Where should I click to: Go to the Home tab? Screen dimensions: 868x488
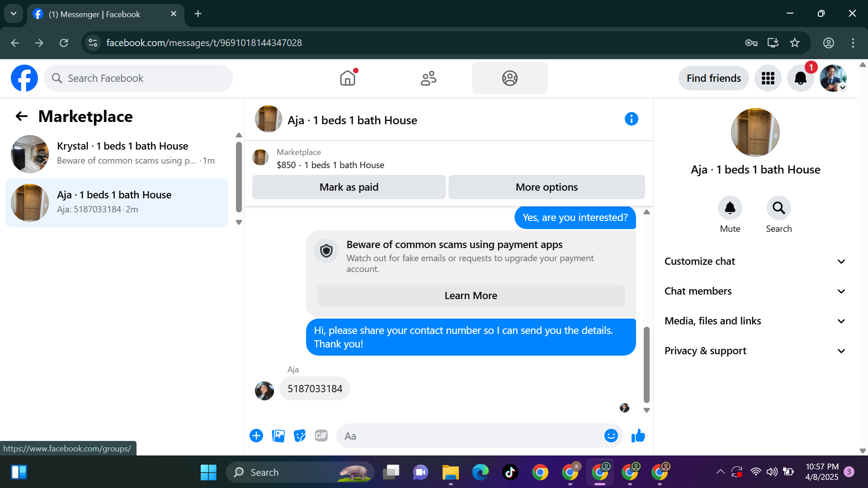coord(348,79)
